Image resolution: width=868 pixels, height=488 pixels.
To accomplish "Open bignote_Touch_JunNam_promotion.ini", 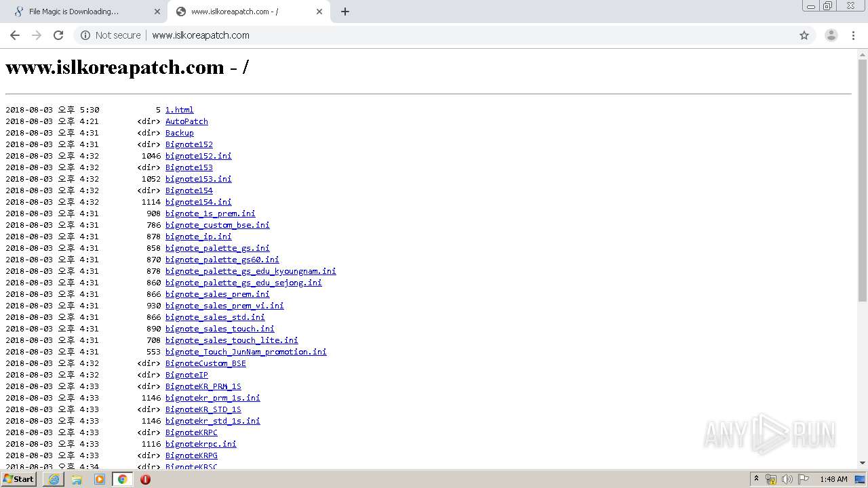I will point(246,352).
